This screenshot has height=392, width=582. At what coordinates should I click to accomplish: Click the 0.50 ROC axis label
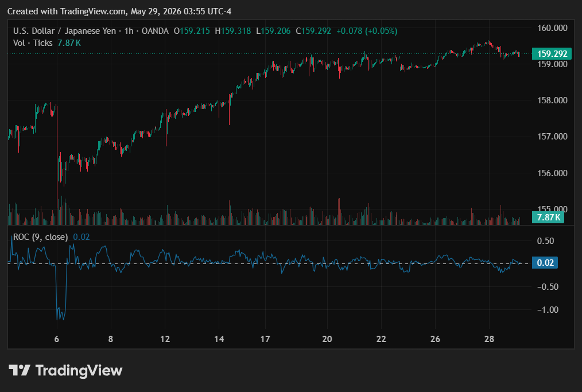click(x=545, y=241)
